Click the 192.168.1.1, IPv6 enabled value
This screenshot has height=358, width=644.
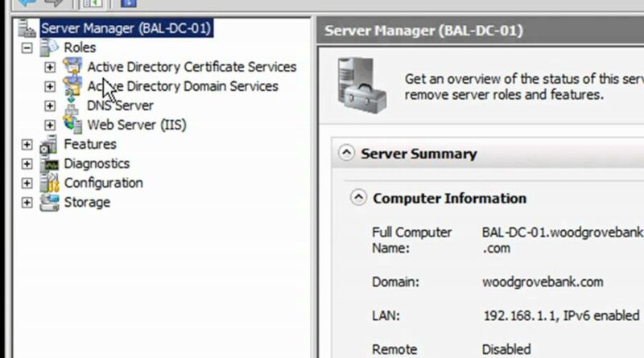point(561,315)
